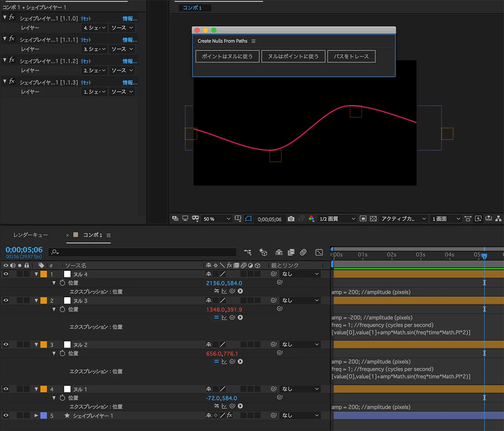Open the アクティブカ… camera dropdown
This screenshot has width=504, height=431.
403,219
